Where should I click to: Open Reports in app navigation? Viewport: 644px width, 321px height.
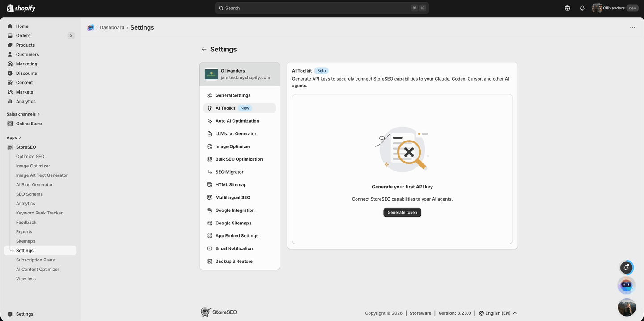point(24,231)
